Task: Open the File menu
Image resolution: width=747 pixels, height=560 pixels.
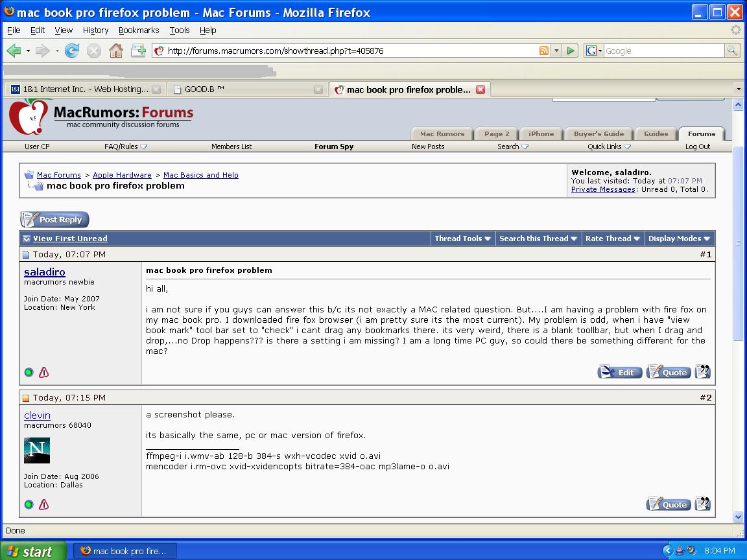Action: click(14, 30)
